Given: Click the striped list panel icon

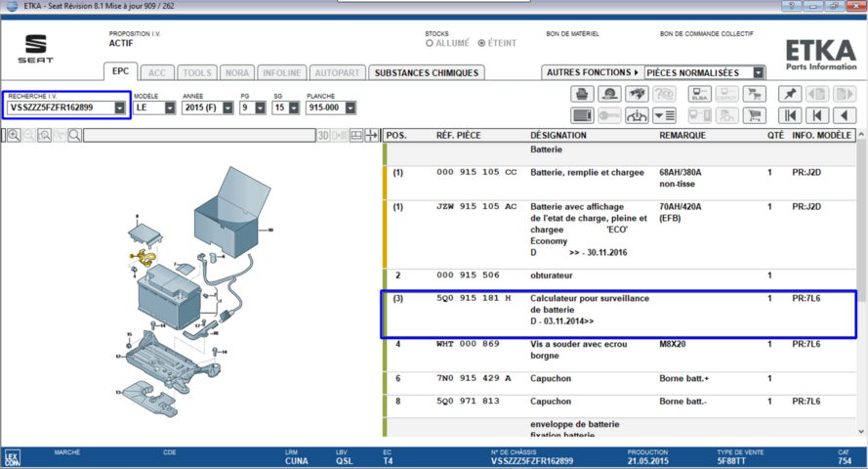Looking at the screenshot, I should [x=582, y=115].
